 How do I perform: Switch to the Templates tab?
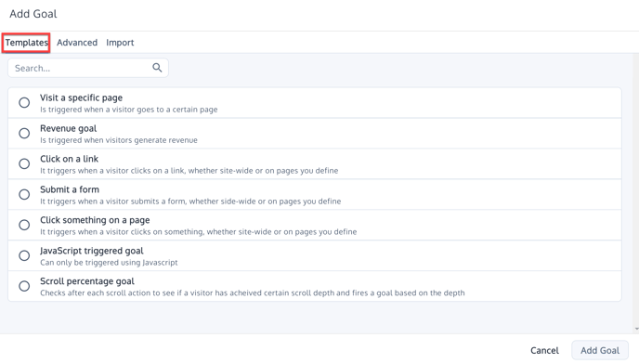point(27,43)
